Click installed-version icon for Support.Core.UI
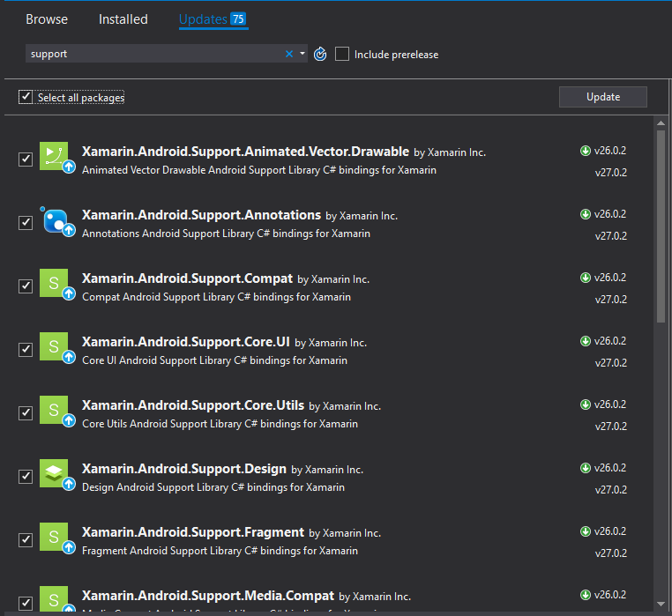This screenshot has height=616, width=672. coord(586,341)
